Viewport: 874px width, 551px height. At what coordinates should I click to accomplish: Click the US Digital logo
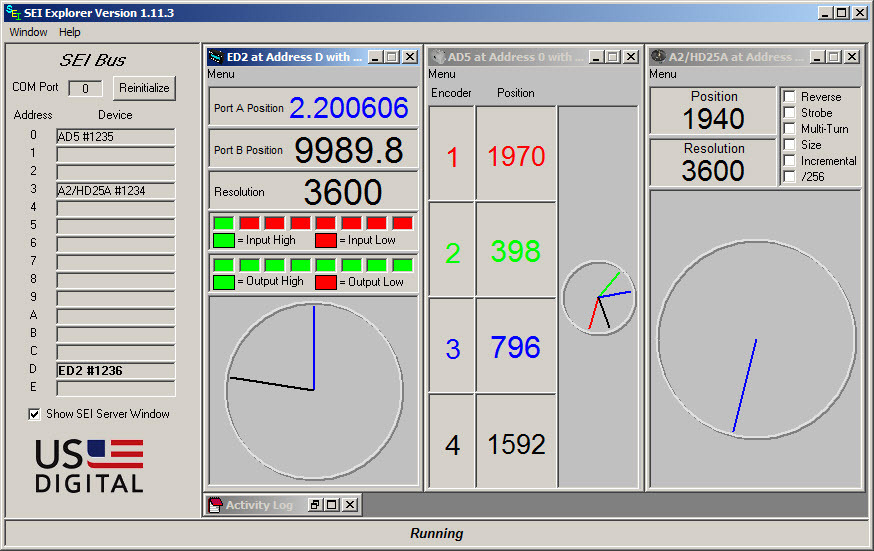point(89,466)
